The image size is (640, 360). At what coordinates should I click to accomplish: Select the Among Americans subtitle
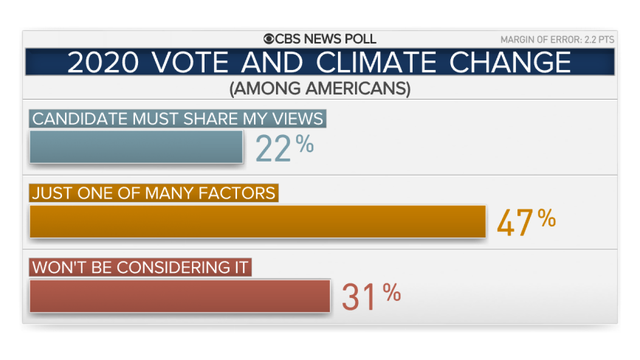pos(320,89)
